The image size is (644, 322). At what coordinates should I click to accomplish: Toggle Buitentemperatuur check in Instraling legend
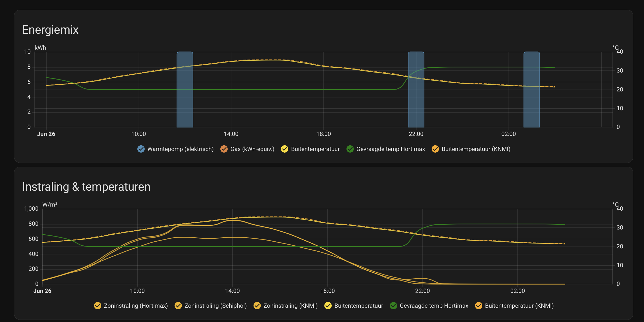pyautogui.click(x=328, y=306)
